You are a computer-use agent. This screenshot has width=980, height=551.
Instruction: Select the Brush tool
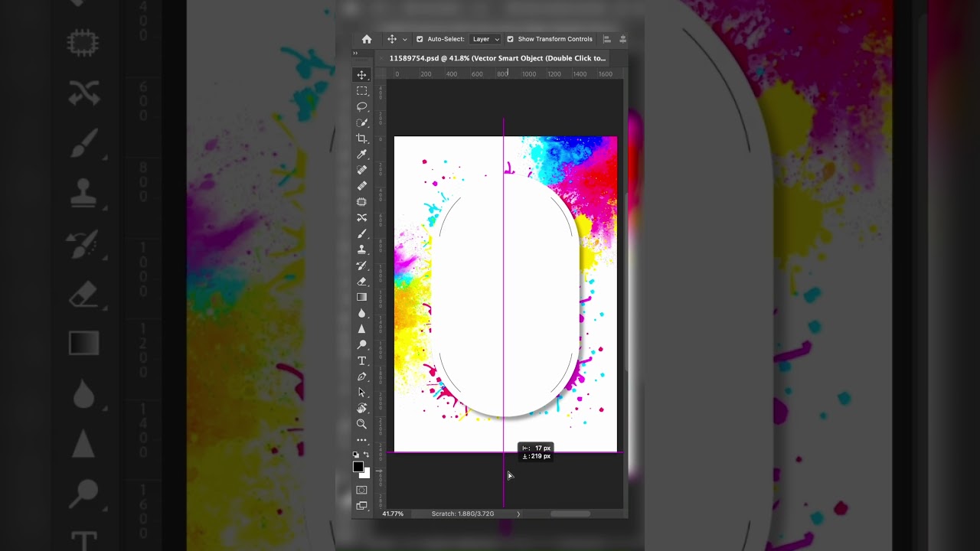pyautogui.click(x=361, y=233)
